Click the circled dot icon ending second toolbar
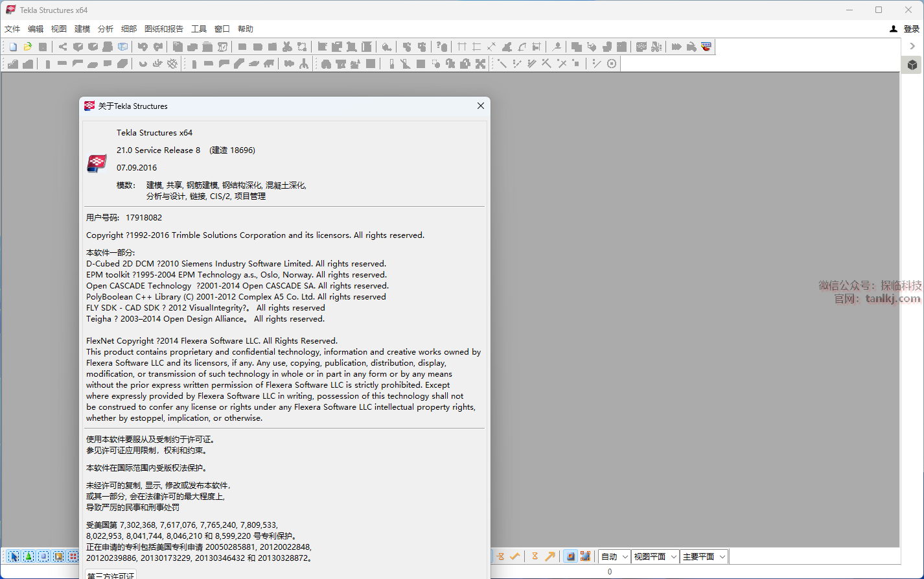 pos(612,64)
